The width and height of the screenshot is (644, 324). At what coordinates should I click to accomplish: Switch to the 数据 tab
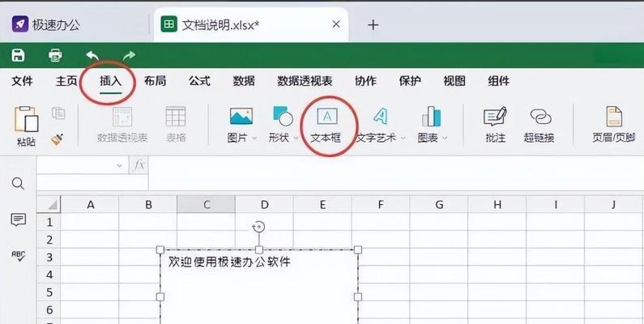244,81
